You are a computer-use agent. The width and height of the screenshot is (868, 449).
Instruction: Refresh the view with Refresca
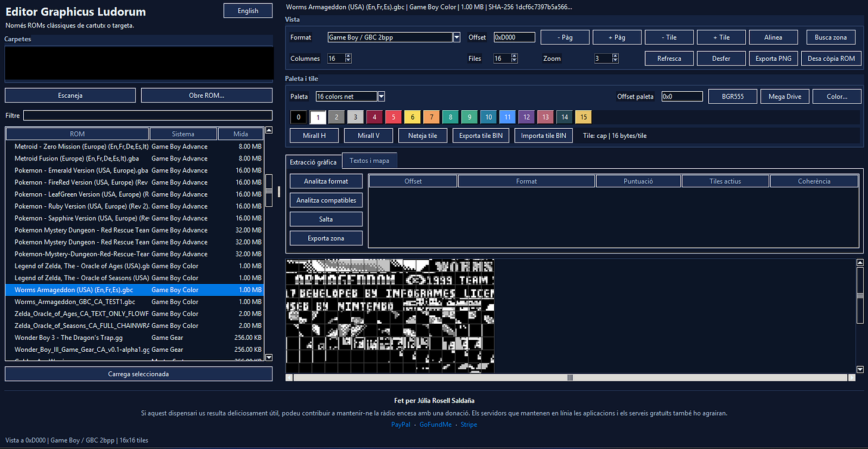(669, 58)
